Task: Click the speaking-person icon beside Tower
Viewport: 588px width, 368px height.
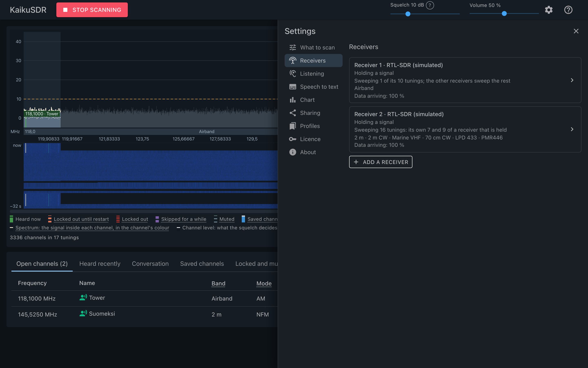Action: [x=83, y=297]
